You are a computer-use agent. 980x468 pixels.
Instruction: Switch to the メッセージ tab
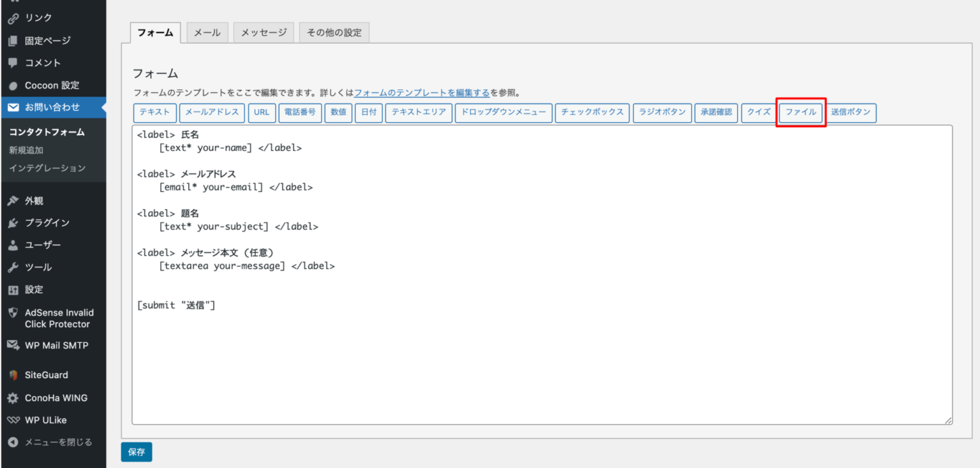tap(264, 33)
